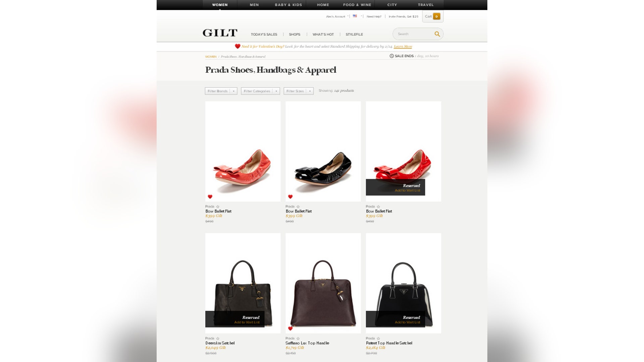Click the search magnifier icon
644x362 pixels.
(437, 34)
